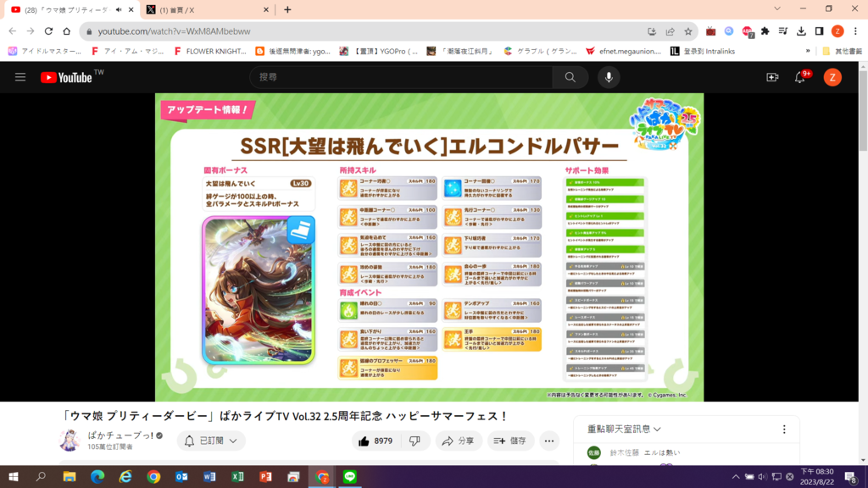Open the Create video camera icon

(772, 77)
